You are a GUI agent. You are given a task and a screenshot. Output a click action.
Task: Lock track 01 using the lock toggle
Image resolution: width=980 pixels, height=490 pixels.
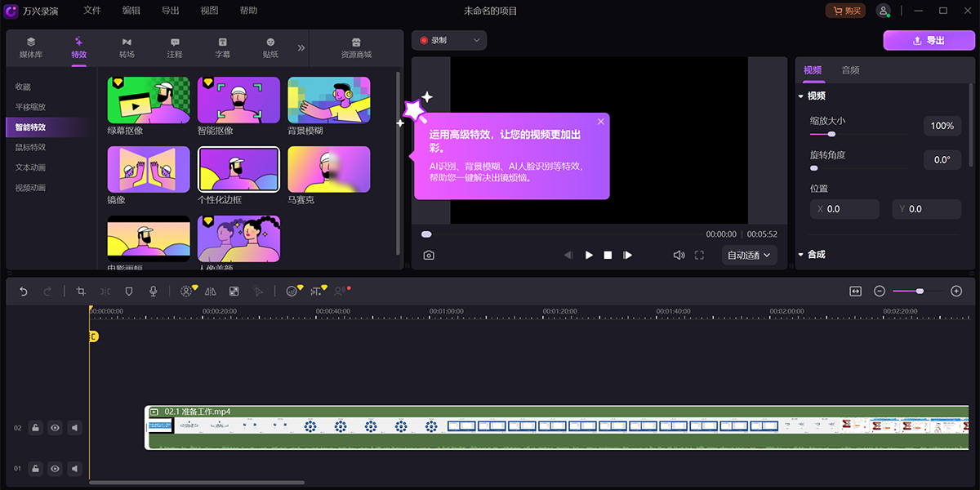pos(35,468)
